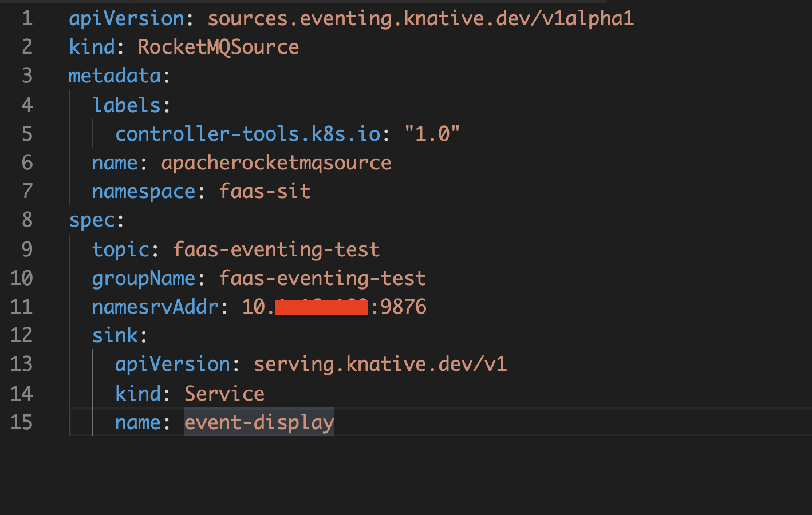This screenshot has height=515, width=812.
Task: Click the kind key on line 2
Action: (92, 47)
